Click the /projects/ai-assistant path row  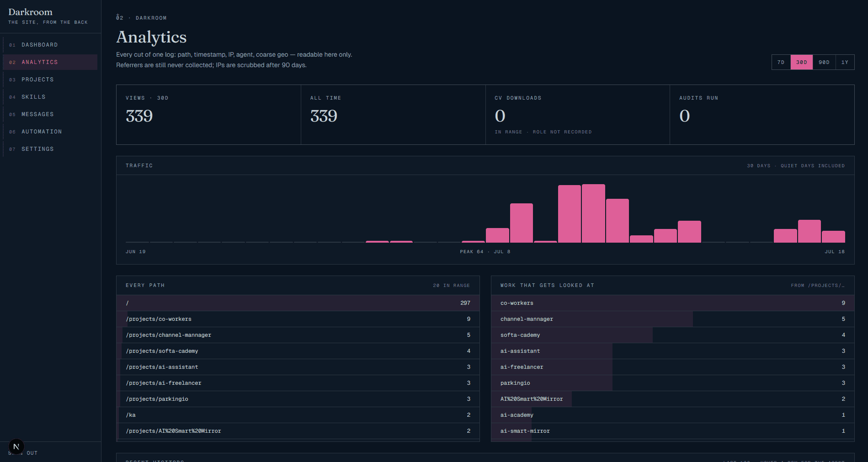[x=298, y=367]
